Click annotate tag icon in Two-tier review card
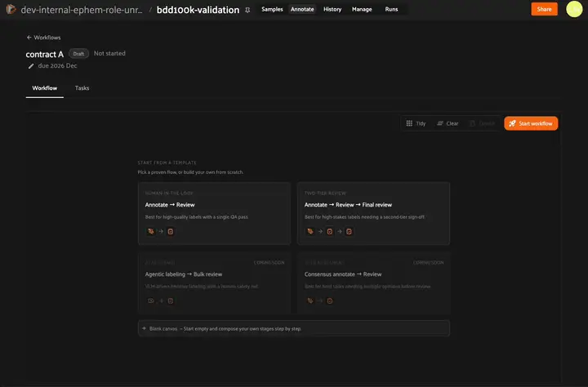 pyautogui.click(x=310, y=231)
